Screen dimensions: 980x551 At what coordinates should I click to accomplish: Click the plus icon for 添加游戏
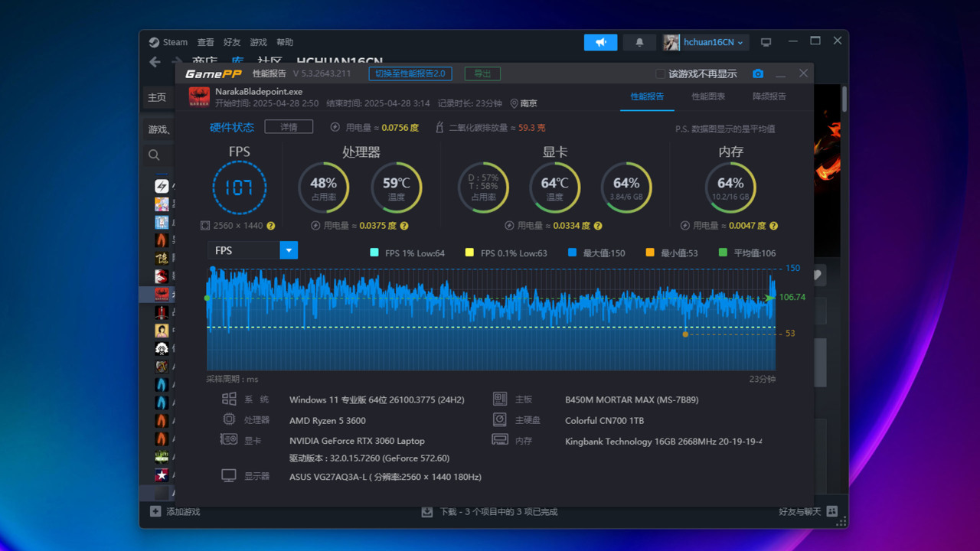point(155,511)
